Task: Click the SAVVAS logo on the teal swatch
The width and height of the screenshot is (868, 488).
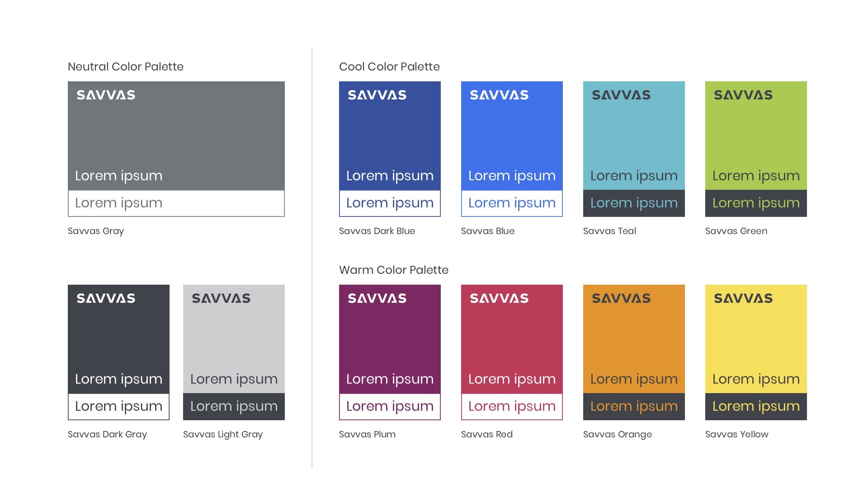Action: click(621, 95)
